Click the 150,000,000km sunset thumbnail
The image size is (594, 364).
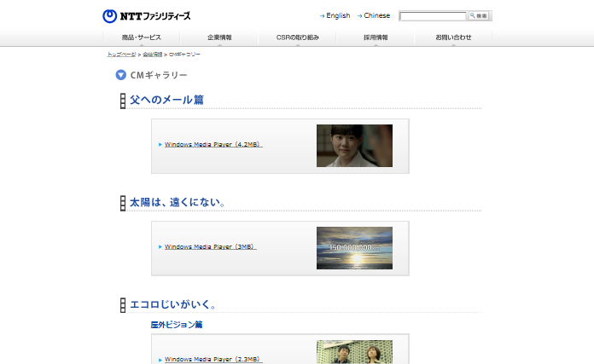[354, 248]
